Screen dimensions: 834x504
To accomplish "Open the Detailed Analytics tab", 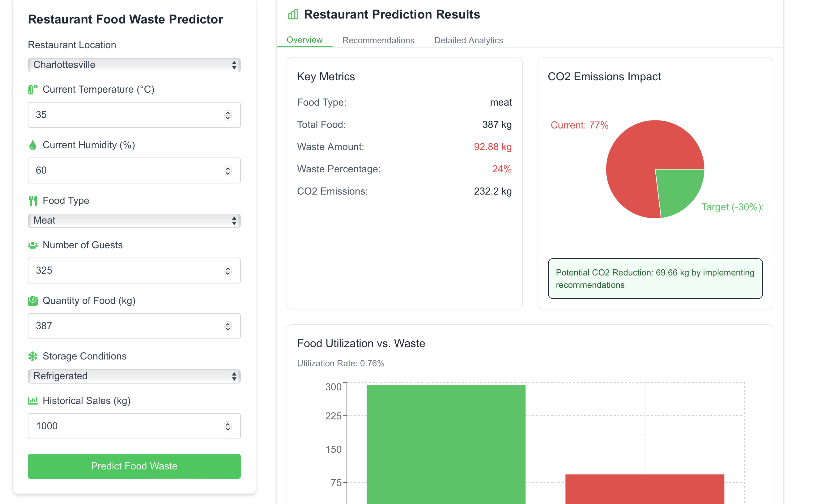I will click(468, 40).
